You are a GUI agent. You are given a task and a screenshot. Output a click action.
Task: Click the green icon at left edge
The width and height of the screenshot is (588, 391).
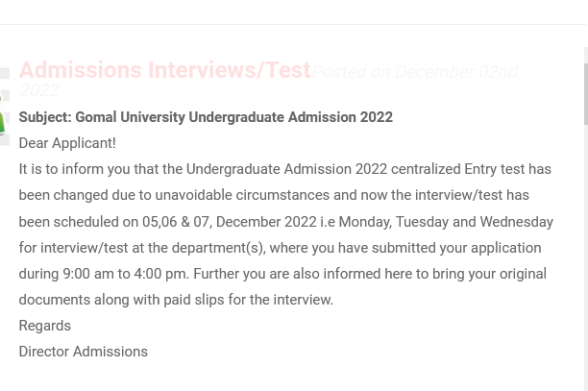[x=2, y=116]
